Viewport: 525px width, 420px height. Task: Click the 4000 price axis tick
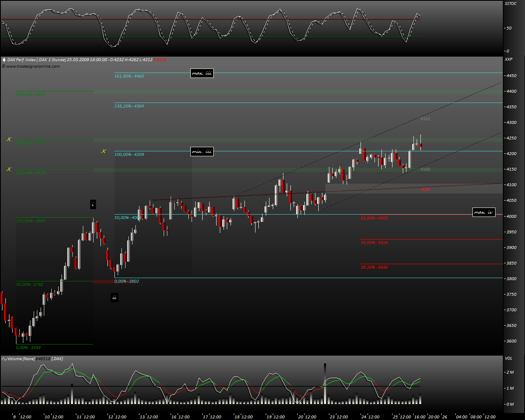pyautogui.click(x=511, y=216)
